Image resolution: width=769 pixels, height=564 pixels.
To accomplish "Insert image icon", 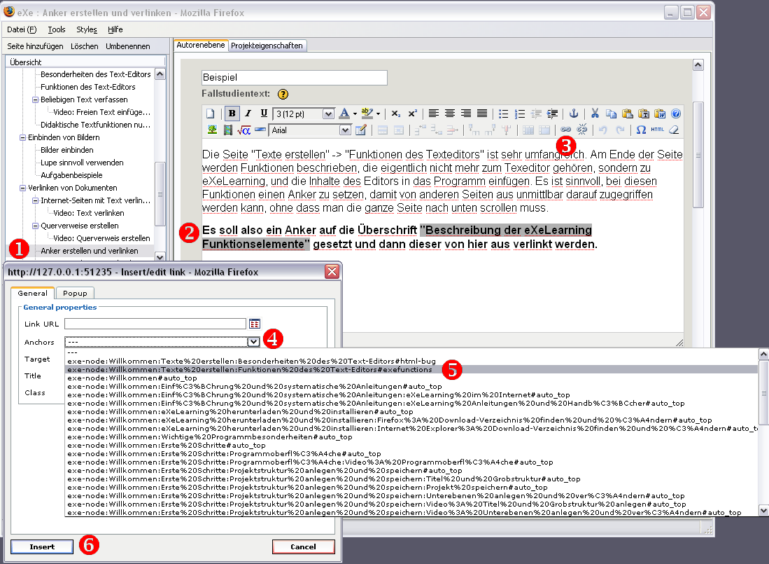I will (212, 130).
